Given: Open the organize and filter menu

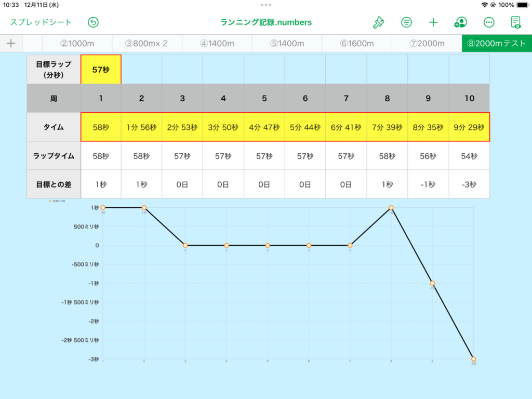Looking at the screenshot, I should point(406,22).
